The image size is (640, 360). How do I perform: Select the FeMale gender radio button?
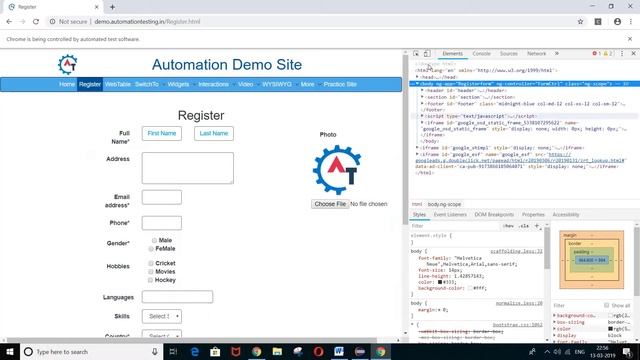pos(151,249)
